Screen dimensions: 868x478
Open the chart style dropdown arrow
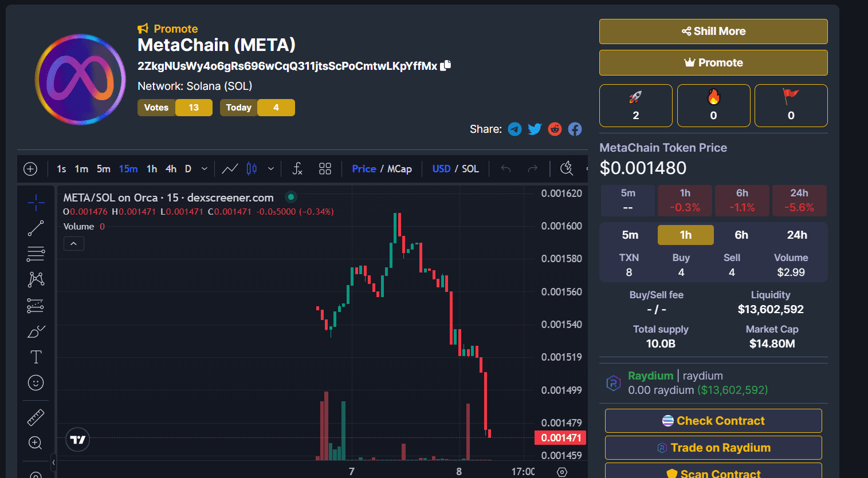[x=271, y=169]
